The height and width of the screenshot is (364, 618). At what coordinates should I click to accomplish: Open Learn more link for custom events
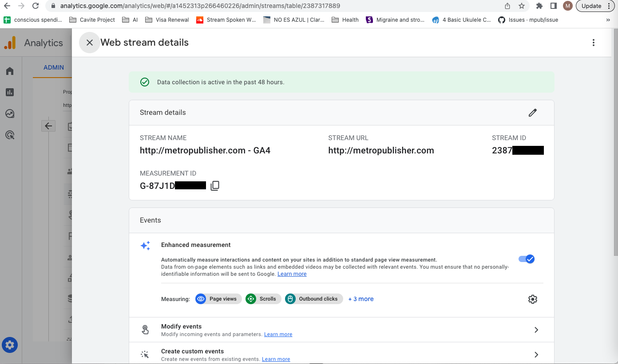[x=276, y=359]
